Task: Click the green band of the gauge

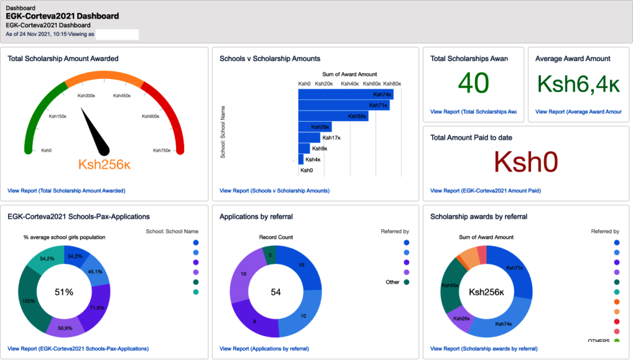Action: pyautogui.click(x=40, y=114)
